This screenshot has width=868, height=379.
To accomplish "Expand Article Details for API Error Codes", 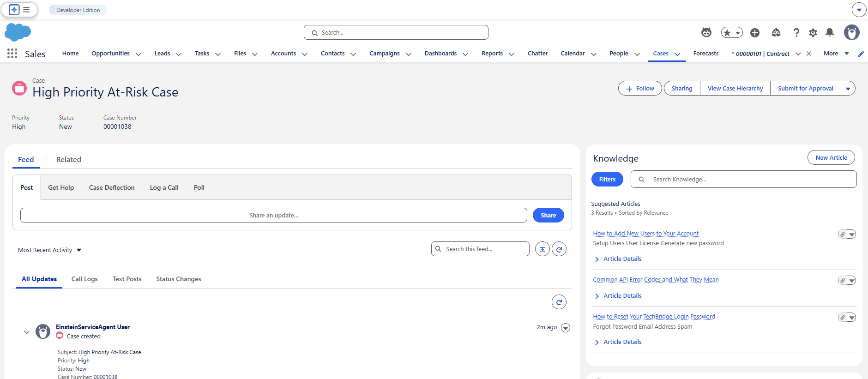I will click(x=622, y=296).
